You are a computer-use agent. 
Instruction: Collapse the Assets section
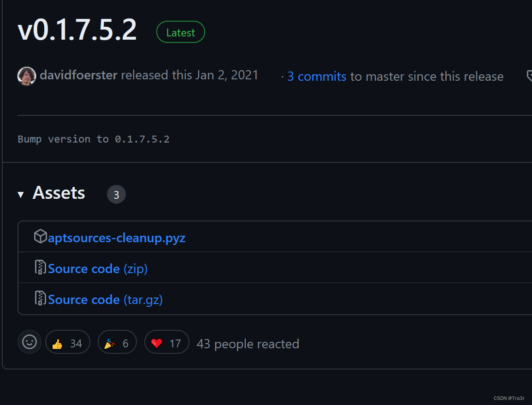(x=59, y=193)
